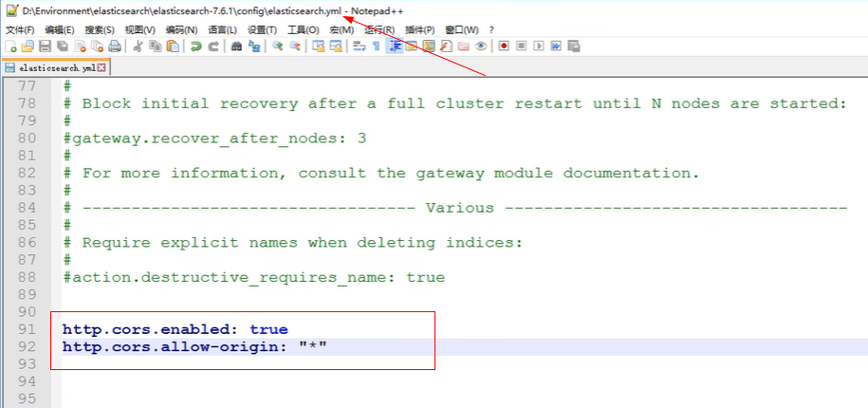Click the text "http.cors.enabled: true"
This screenshot has width=868, height=408.
pos(175,329)
